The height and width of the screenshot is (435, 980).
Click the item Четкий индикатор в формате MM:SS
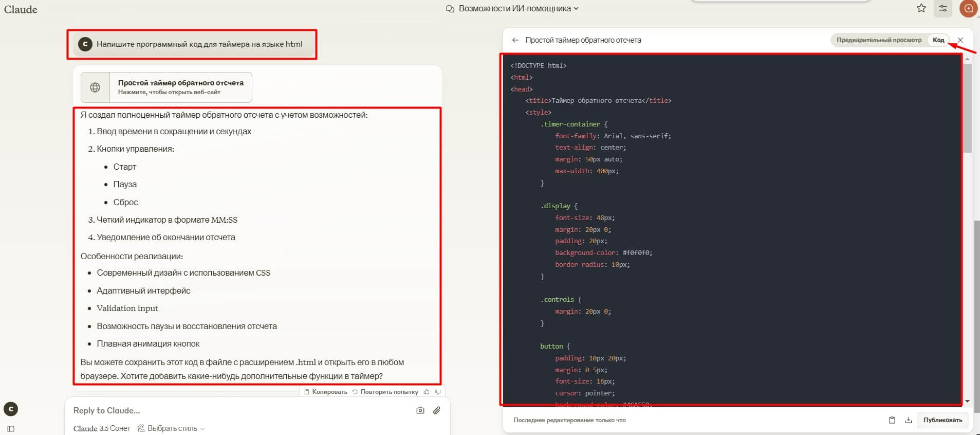pyautogui.click(x=167, y=220)
